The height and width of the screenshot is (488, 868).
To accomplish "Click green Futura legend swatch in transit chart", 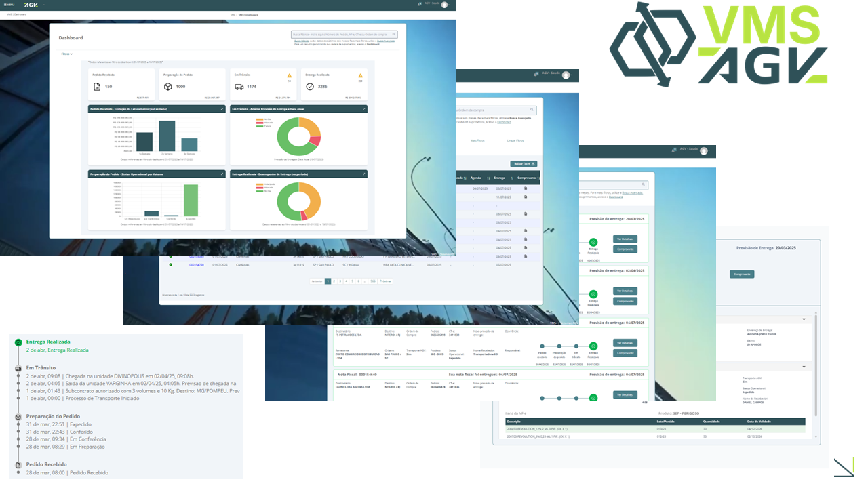I will coord(259,126).
